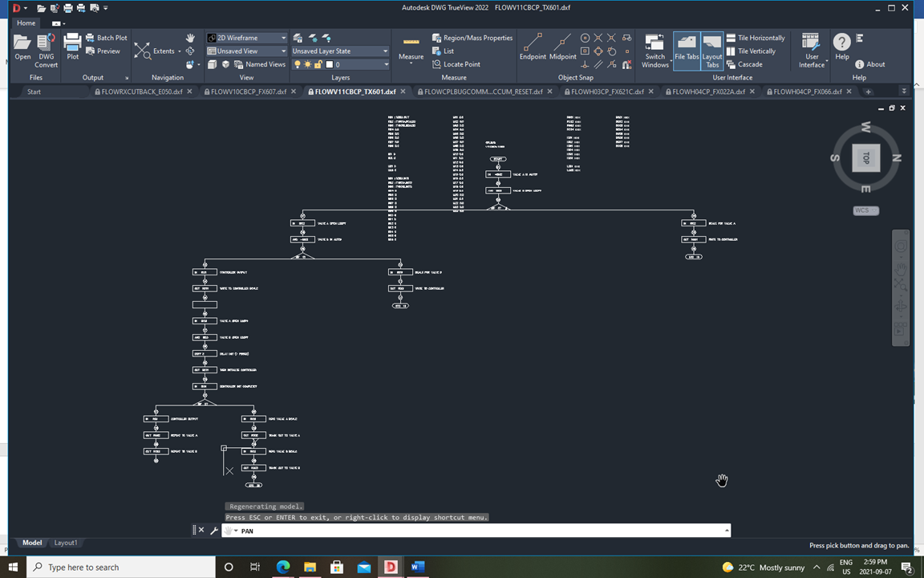Open Help question mark icon
924x578 pixels.
click(x=841, y=42)
